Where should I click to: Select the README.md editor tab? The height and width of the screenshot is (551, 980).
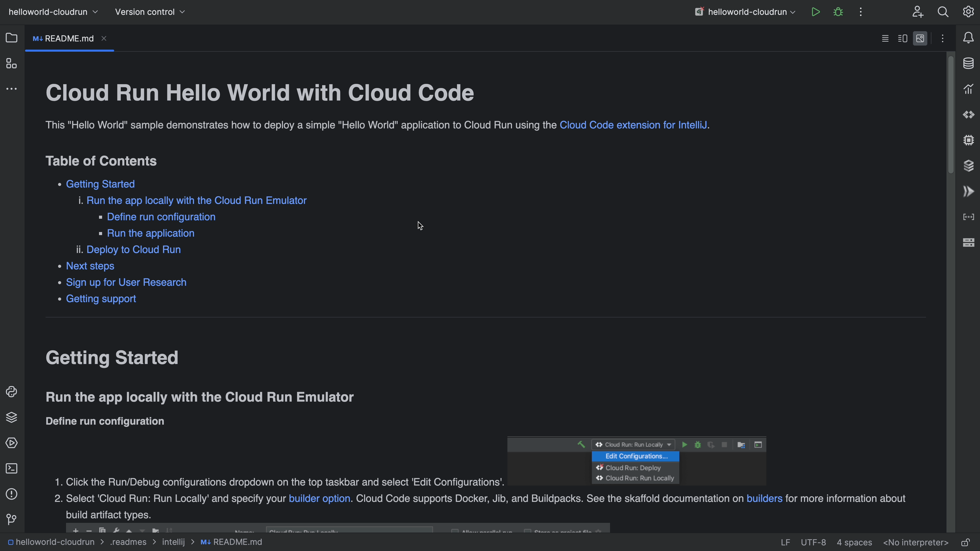point(69,38)
